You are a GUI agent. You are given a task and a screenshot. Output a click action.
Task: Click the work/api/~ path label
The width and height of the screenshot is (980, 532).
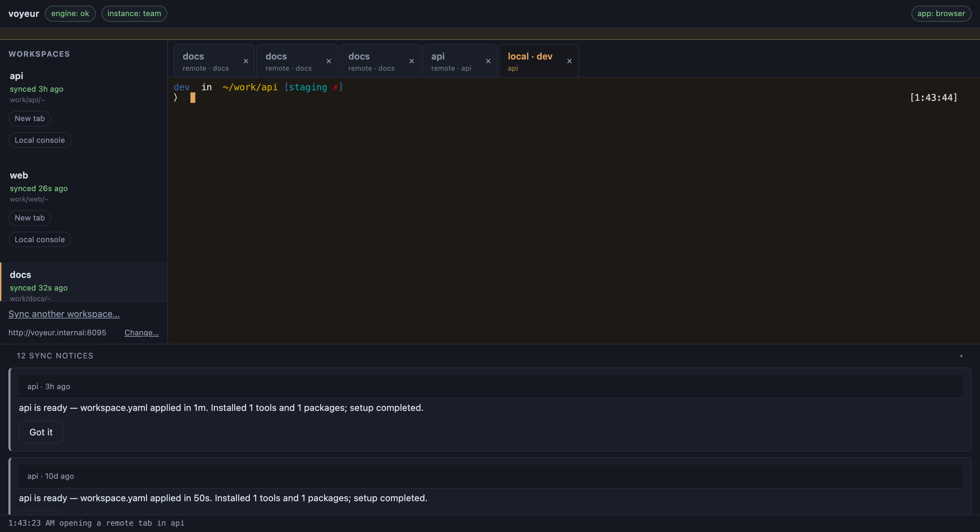(x=27, y=100)
